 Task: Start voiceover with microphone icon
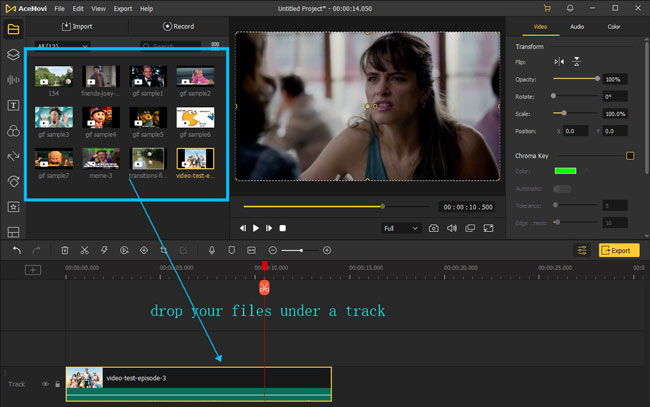click(x=212, y=250)
